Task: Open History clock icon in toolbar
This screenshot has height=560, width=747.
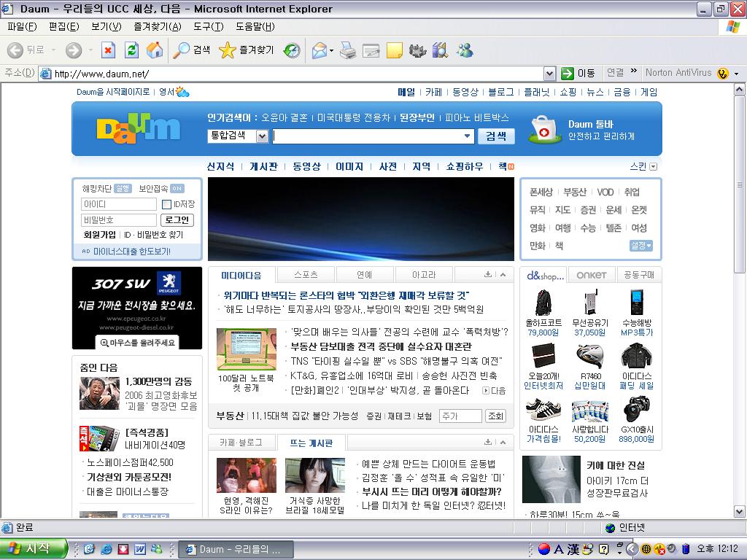Action: [x=292, y=50]
